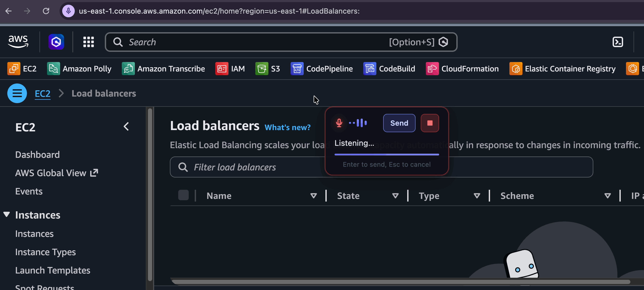Toggle the select-all checkbox in the table header
644x290 pixels.
183,195
